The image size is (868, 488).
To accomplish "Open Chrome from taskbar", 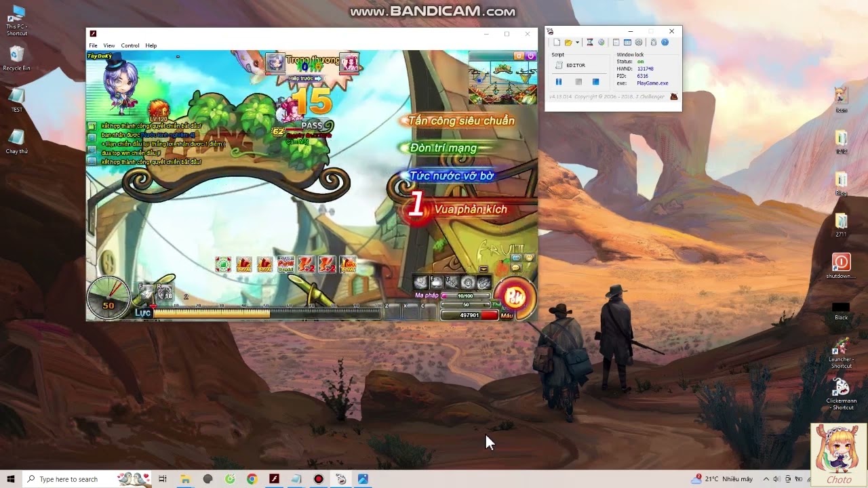I will pyautogui.click(x=252, y=479).
